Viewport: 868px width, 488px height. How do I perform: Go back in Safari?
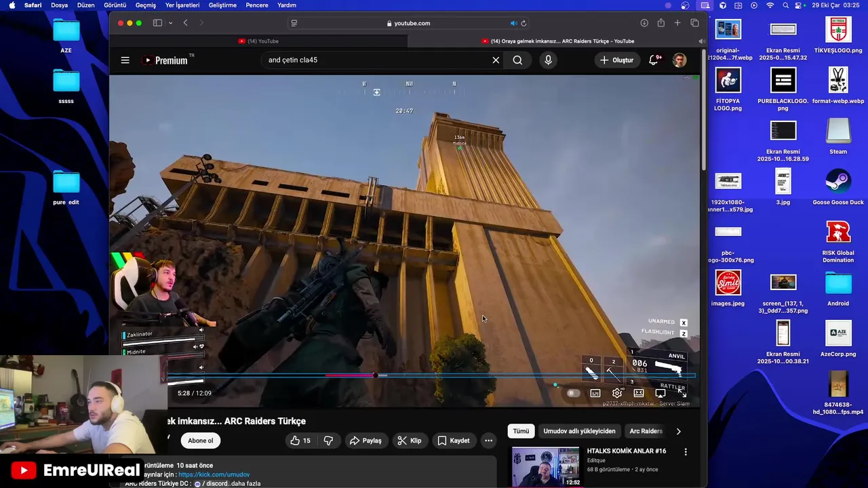coord(185,23)
